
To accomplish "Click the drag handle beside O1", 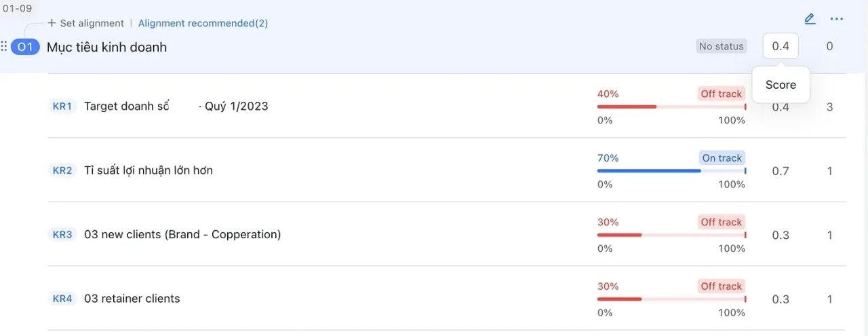I will (4, 47).
